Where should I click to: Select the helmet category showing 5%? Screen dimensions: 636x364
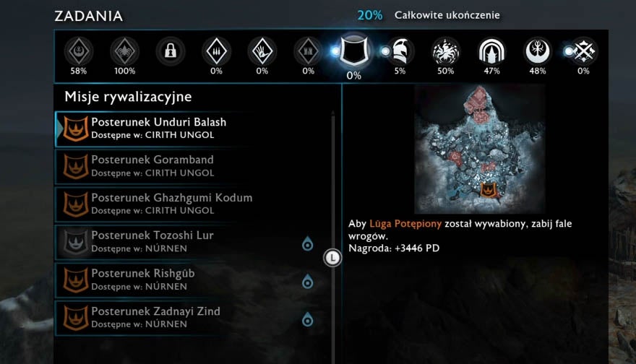(400, 51)
